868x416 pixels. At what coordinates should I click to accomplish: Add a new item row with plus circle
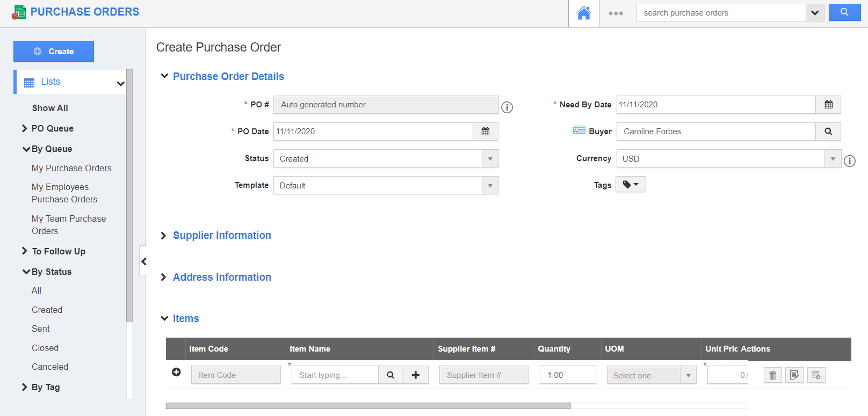pyautogui.click(x=176, y=372)
